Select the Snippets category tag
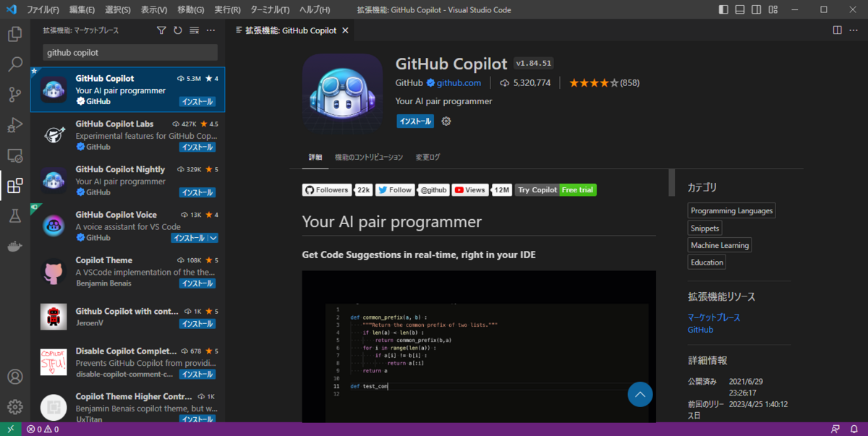The width and height of the screenshot is (868, 436). [705, 228]
